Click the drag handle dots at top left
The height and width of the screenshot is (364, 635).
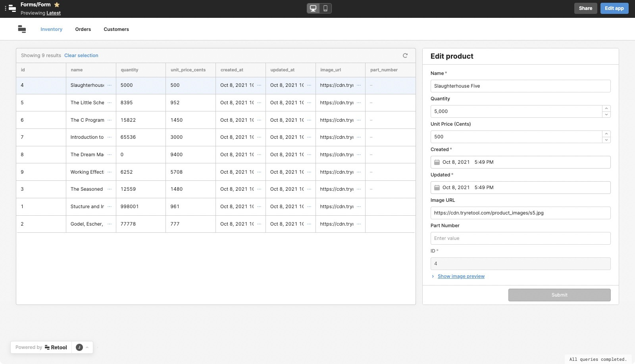pyautogui.click(x=5, y=8)
